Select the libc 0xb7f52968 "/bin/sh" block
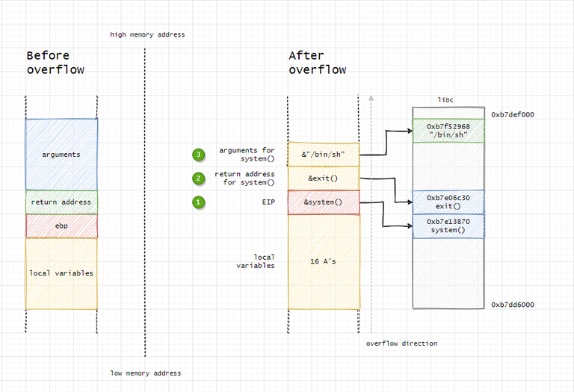 point(448,131)
